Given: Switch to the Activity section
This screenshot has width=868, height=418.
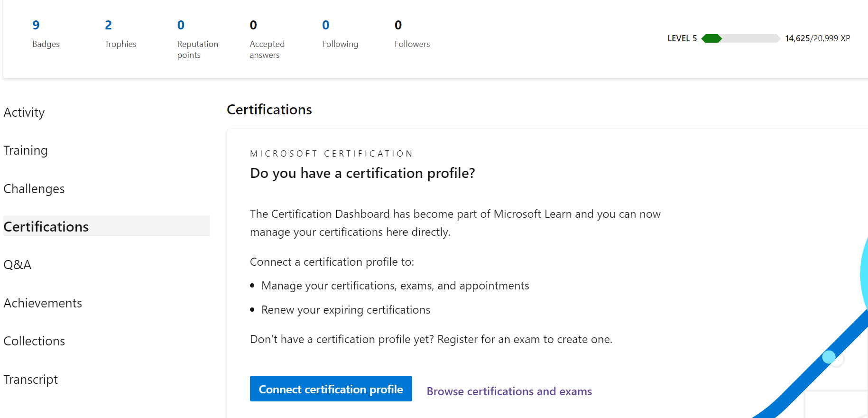Looking at the screenshot, I should tap(24, 112).
